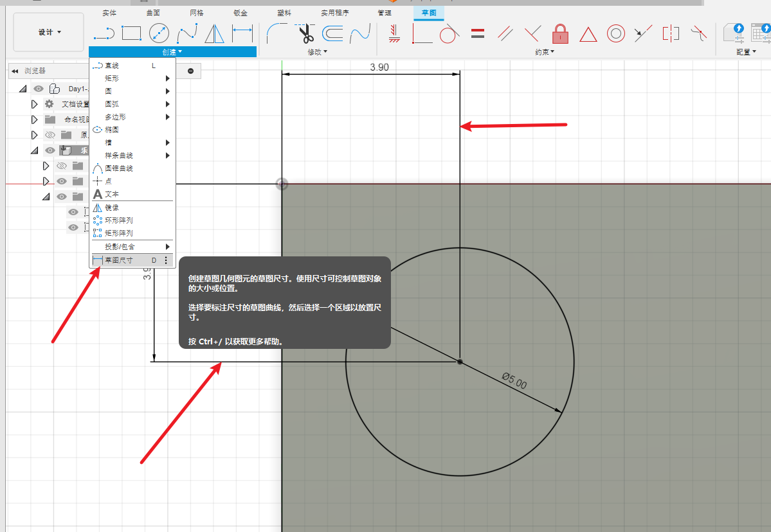771x532 pixels.
Task: Collapse the 浏览器 panel with double arrows
Action: pyautogui.click(x=15, y=71)
